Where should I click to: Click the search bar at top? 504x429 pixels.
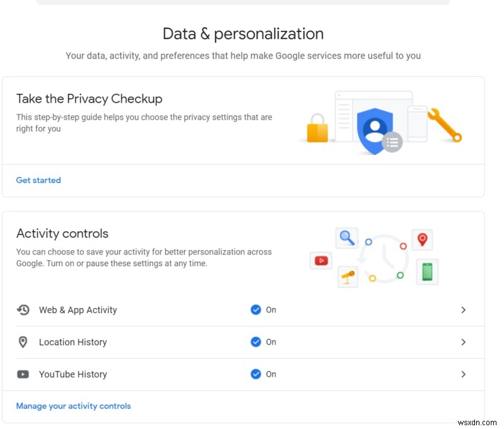tap(243, 3)
